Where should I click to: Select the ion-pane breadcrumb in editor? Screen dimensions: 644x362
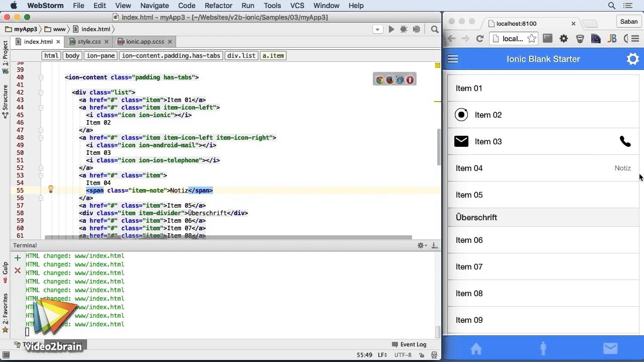(101, 56)
